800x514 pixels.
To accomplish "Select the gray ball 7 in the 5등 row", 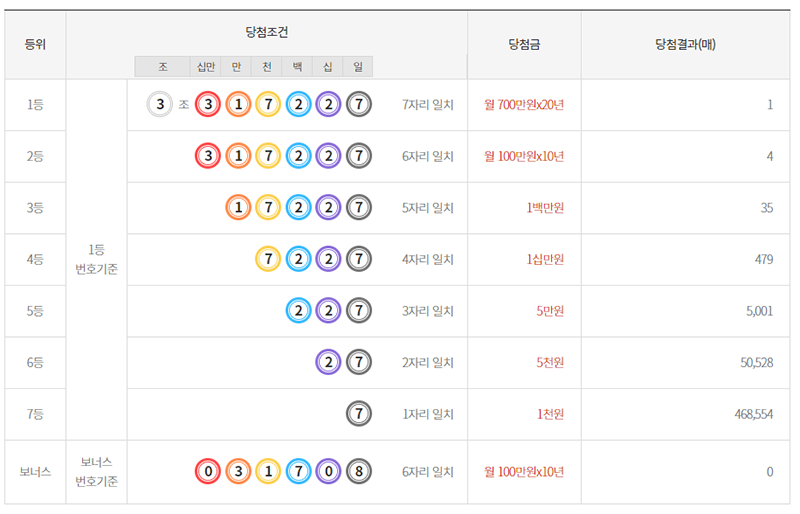I will pos(359,311).
